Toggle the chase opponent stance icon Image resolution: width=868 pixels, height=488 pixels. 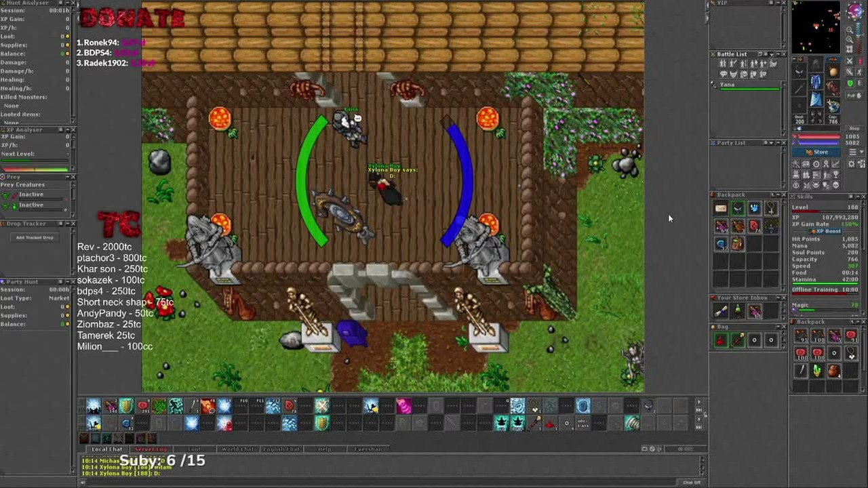pyautogui.click(x=860, y=73)
